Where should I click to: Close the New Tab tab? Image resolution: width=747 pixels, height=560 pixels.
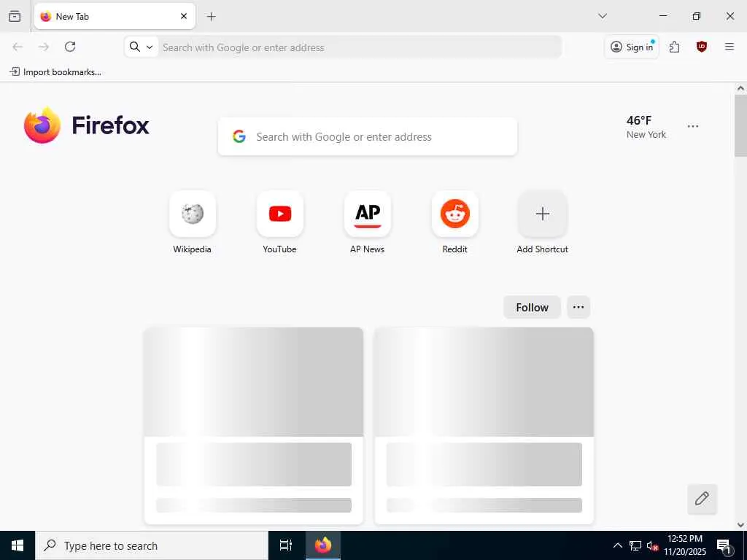point(184,16)
